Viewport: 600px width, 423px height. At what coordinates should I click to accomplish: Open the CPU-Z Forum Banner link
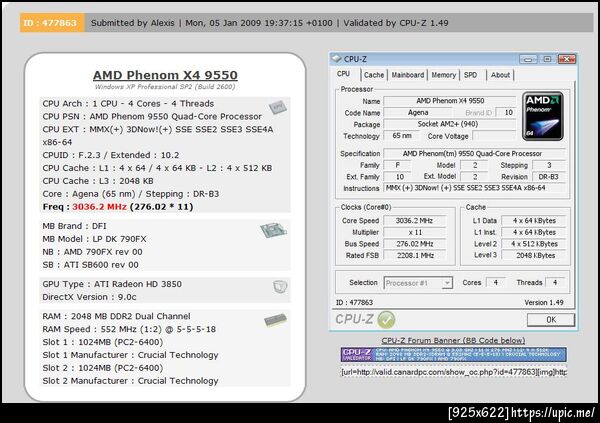tap(453, 340)
